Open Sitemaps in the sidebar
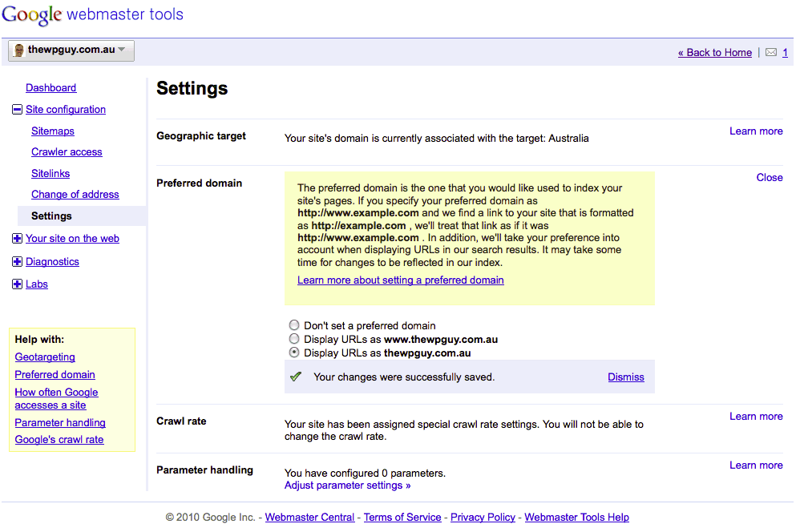Screen dimensions: 800x532 tap(53, 131)
